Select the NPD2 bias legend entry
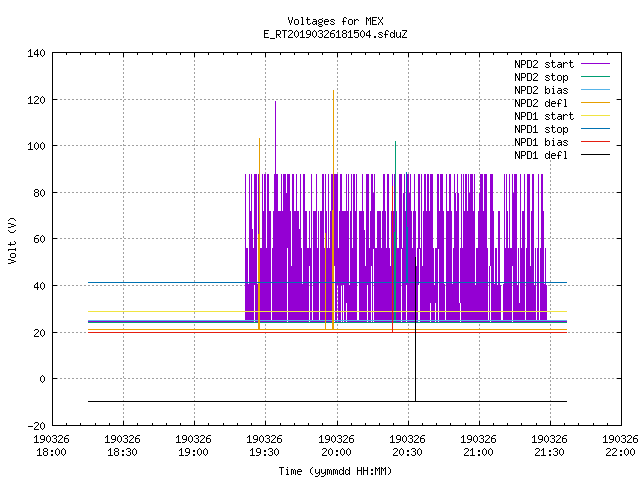Viewport: 640px width, 480px height. pos(562,90)
